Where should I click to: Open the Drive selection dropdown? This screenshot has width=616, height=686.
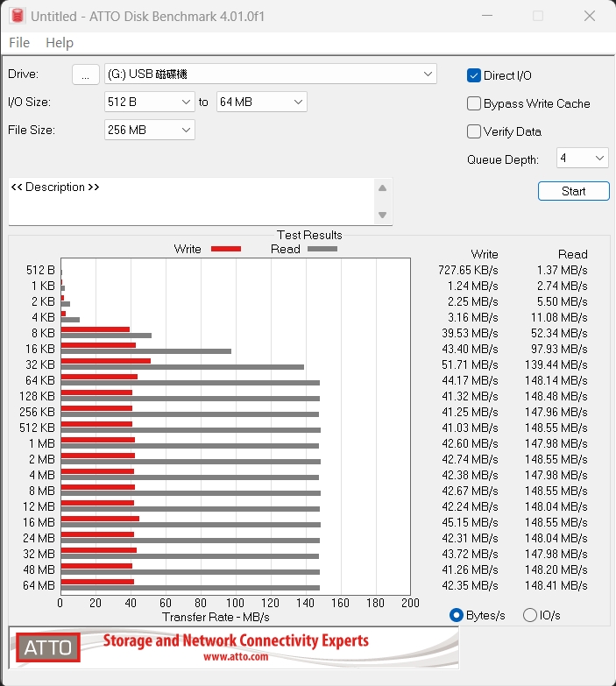(x=270, y=74)
